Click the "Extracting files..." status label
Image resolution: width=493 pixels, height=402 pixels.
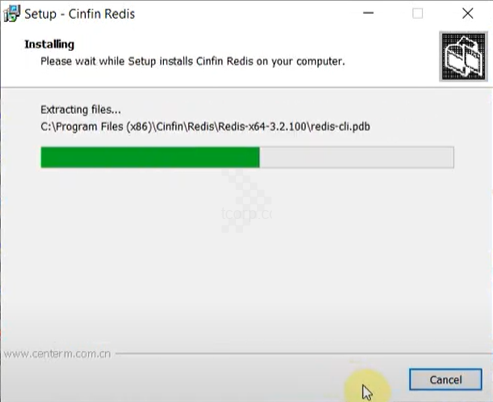tap(81, 109)
